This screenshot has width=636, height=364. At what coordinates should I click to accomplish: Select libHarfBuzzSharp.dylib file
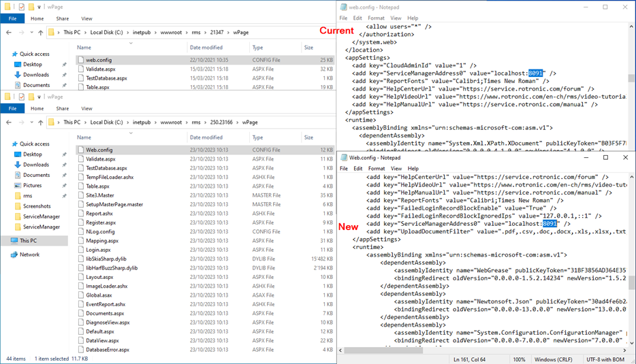(x=205, y=268)
